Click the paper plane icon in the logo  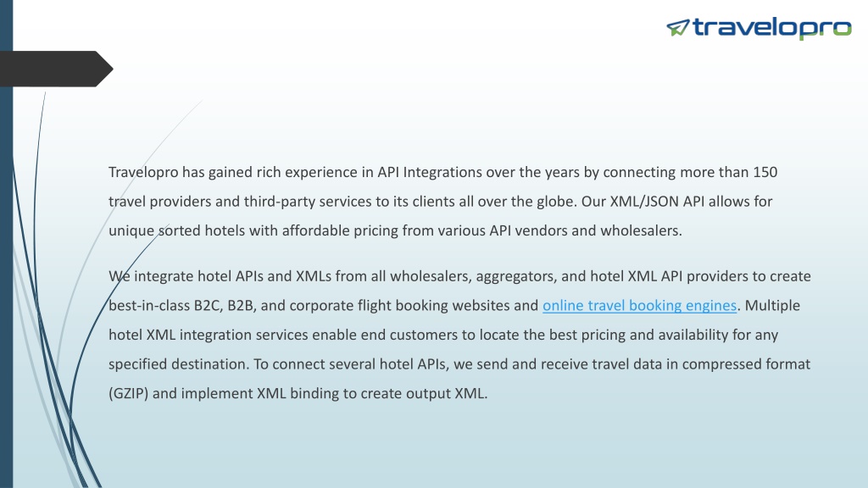click(678, 27)
